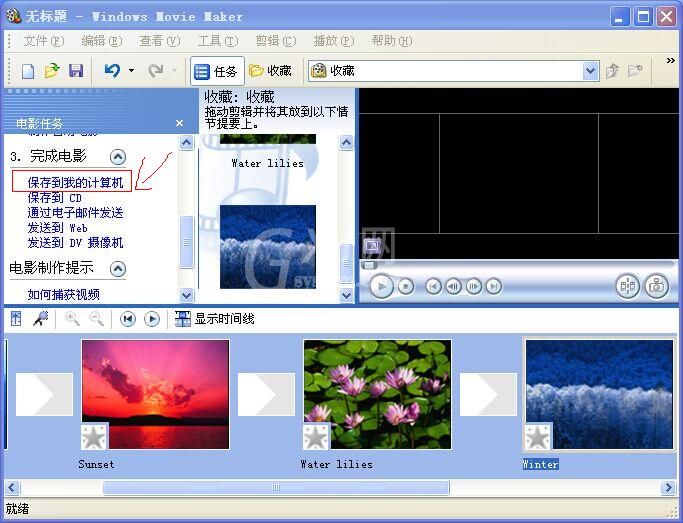The width and height of the screenshot is (683, 523).
Task: Switch view with 显示时间线 button
Action: click(x=215, y=319)
